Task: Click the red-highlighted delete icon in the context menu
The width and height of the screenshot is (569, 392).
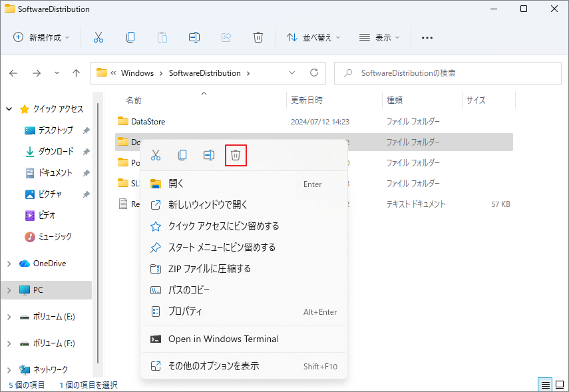Action: coord(236,154)
